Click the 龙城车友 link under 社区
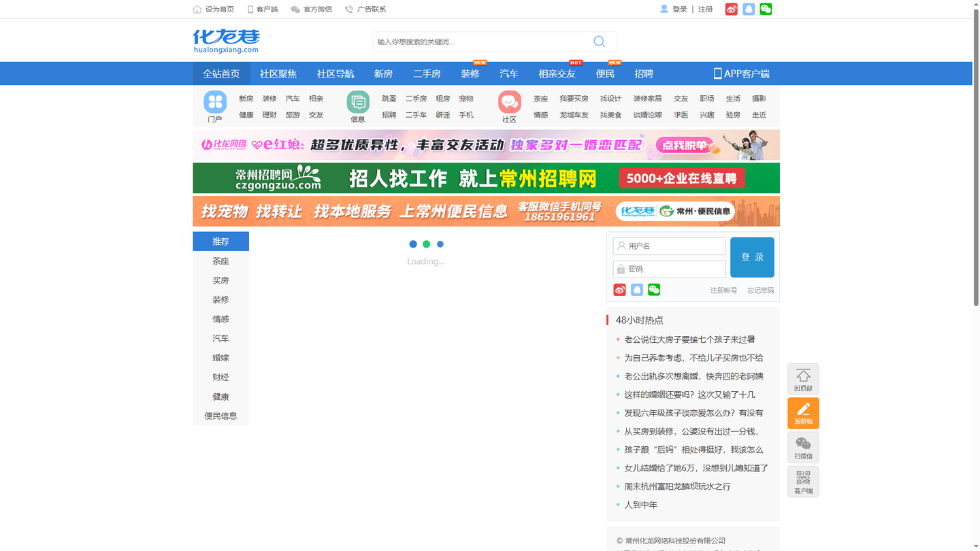 click(574, 115)
